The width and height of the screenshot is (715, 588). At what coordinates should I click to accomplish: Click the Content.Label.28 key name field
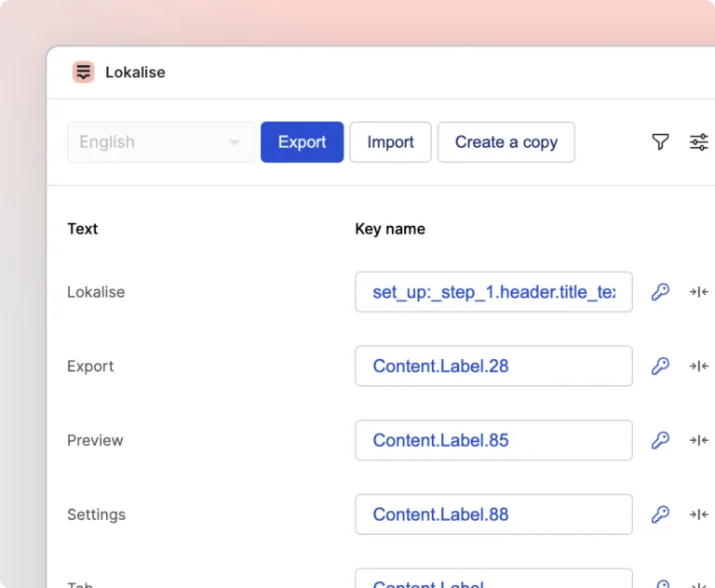tap(493, 366)
